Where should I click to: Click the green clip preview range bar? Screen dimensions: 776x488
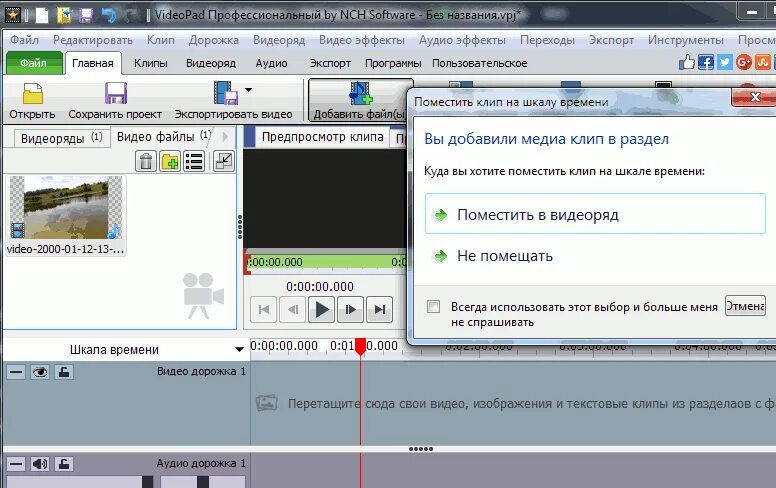[327, 262]
